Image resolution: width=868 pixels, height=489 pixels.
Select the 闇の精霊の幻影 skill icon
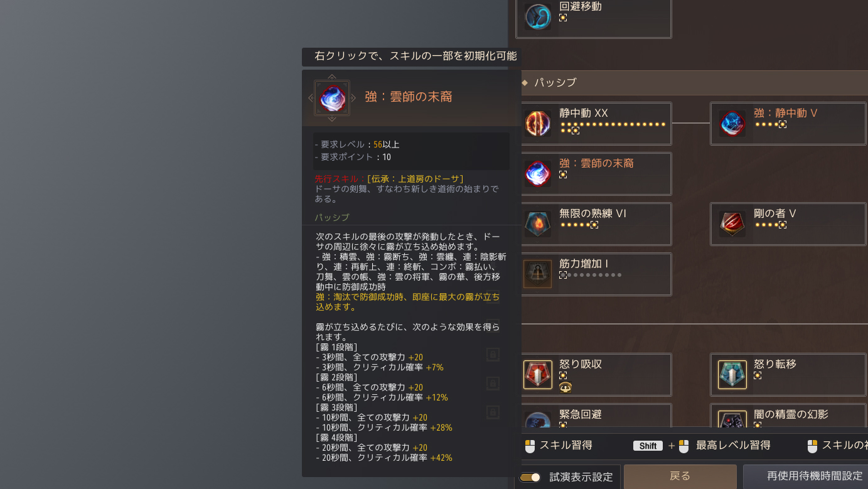(732, 421)
